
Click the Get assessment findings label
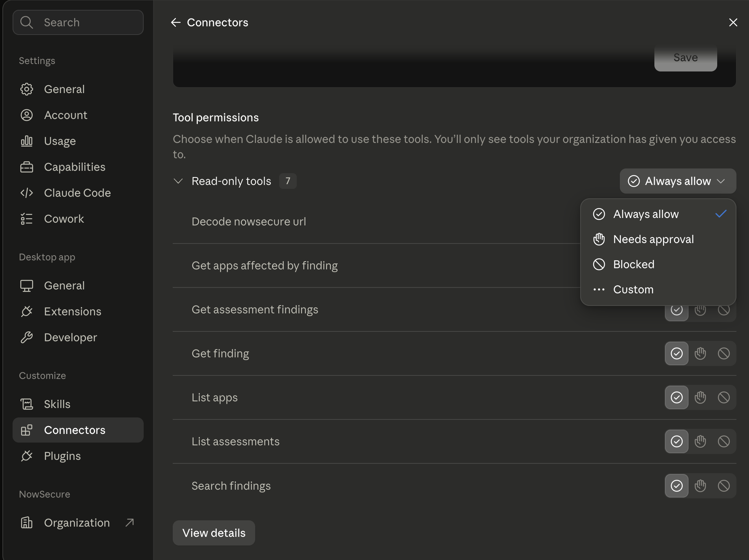pyautogui.click(x=255, y=309)
